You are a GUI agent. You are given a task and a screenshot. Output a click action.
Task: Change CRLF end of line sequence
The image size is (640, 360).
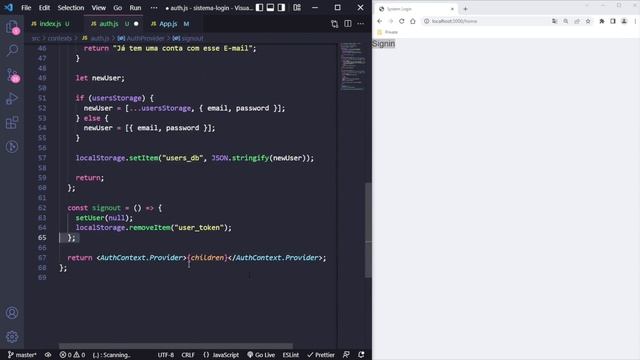tap(188, 355)
